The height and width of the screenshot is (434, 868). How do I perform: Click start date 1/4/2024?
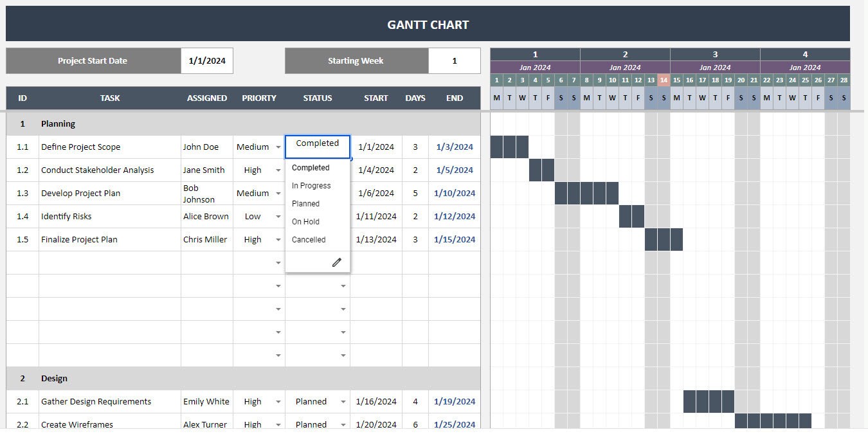(376, 170)
